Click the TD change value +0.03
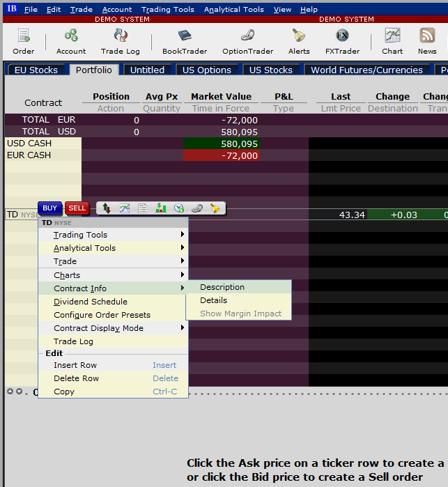 click(x=403, y=215)
